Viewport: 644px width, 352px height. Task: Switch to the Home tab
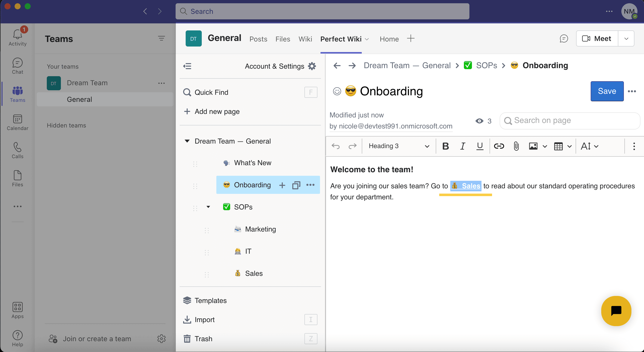pyautogui.click(x=389, y=39)
